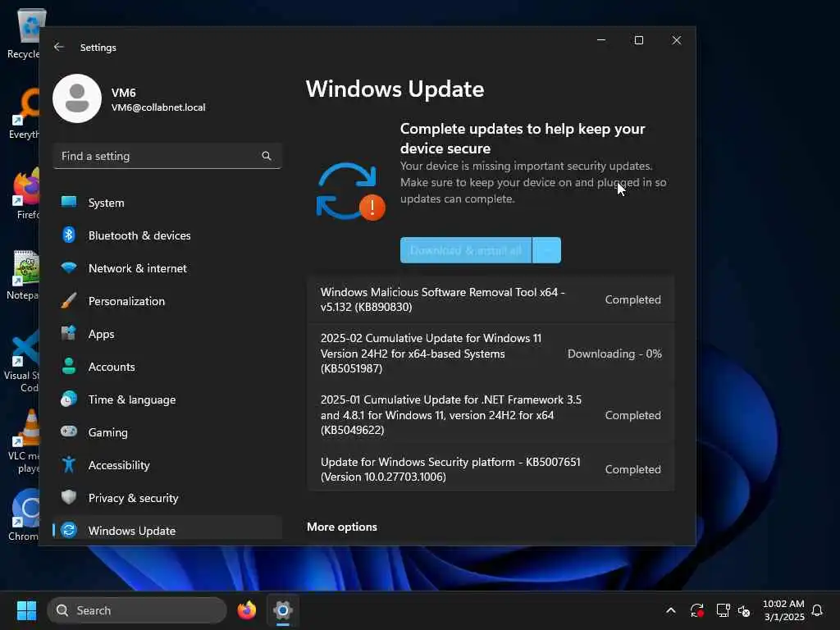
Task: Click the Find a setting search field
Action: tap(167, 156)
